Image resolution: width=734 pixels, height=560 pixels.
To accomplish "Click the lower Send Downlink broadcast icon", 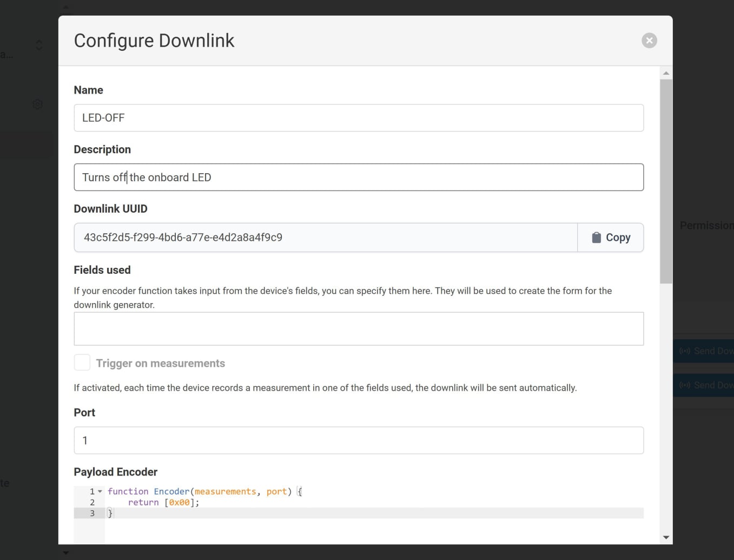I will 685,385.
